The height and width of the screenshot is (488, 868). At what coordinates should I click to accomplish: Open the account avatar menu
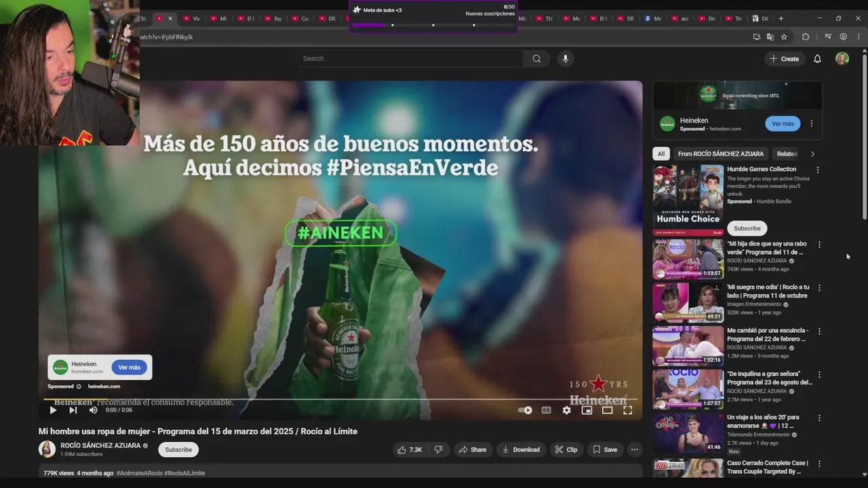[x=842, y=59]
